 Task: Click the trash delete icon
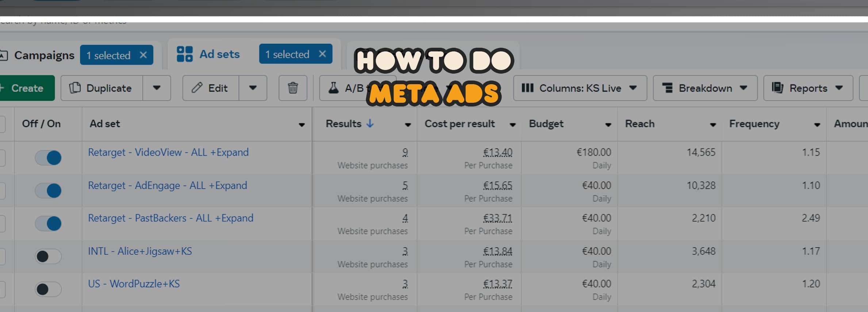tap(293, 88)
